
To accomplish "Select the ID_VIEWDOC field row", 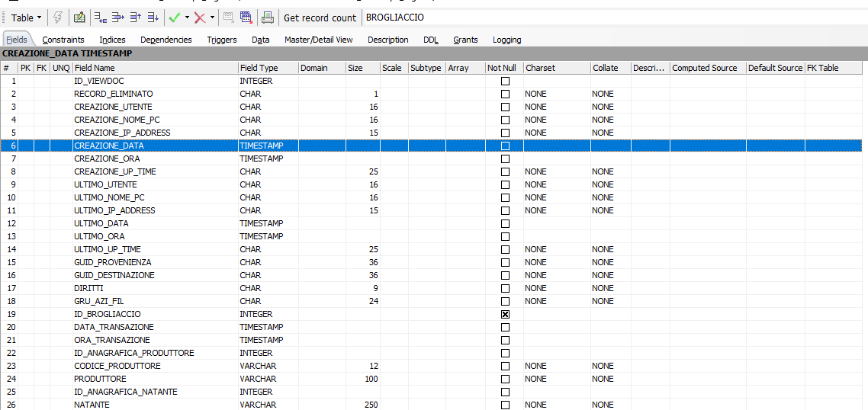I will [x=431, y=82].
